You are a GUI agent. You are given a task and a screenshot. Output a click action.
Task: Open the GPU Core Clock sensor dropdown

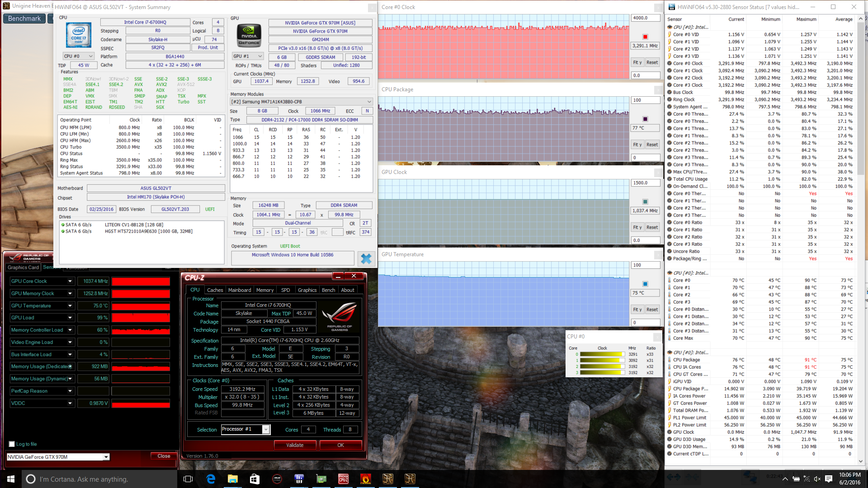pyautogui.click(x=70, y=281)
